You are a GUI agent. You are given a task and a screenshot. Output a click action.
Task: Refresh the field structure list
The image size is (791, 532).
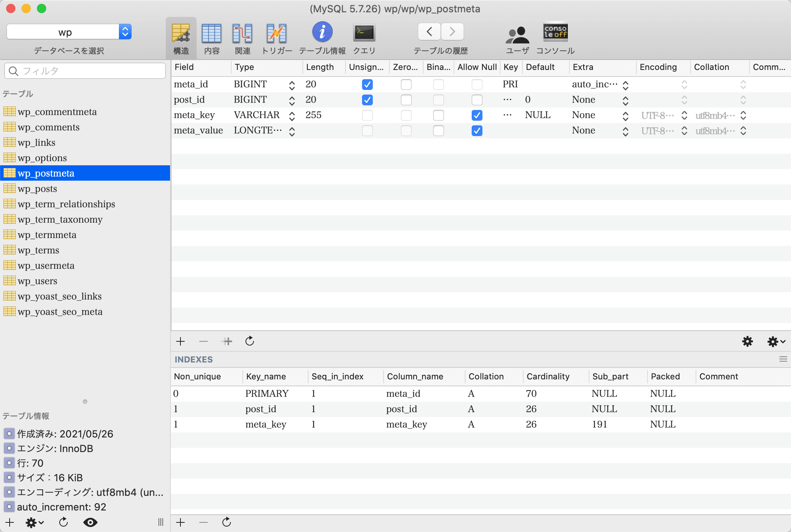point(250,341)
